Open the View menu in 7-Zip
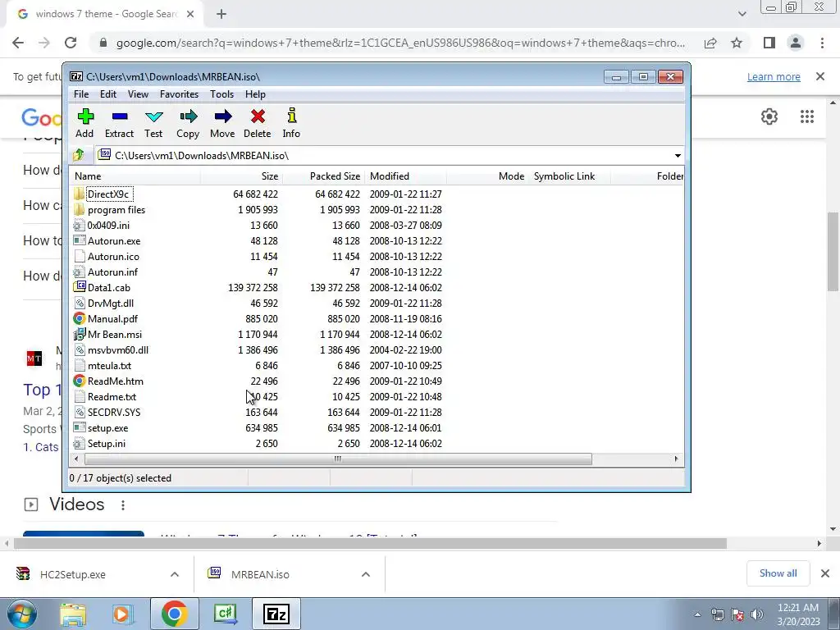This screenshot has height=630, width=840. tap(138, 94)
